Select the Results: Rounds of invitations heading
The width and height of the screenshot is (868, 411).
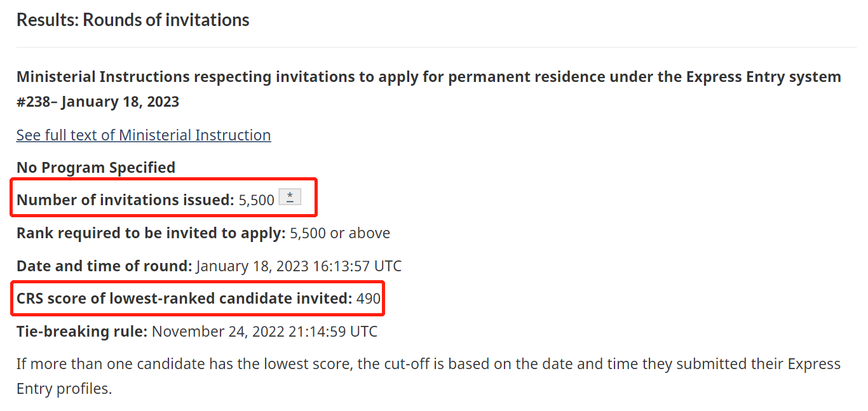coord(133,20)
